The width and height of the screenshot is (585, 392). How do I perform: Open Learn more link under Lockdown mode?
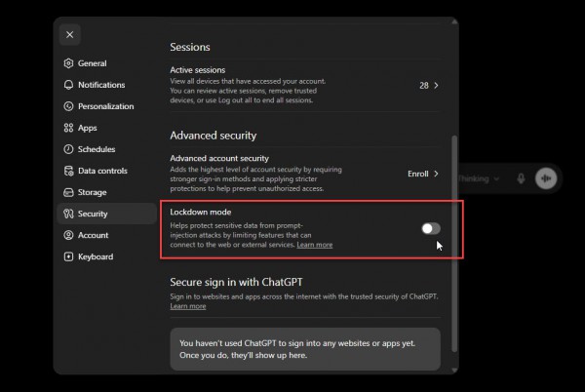coord(315,245)
